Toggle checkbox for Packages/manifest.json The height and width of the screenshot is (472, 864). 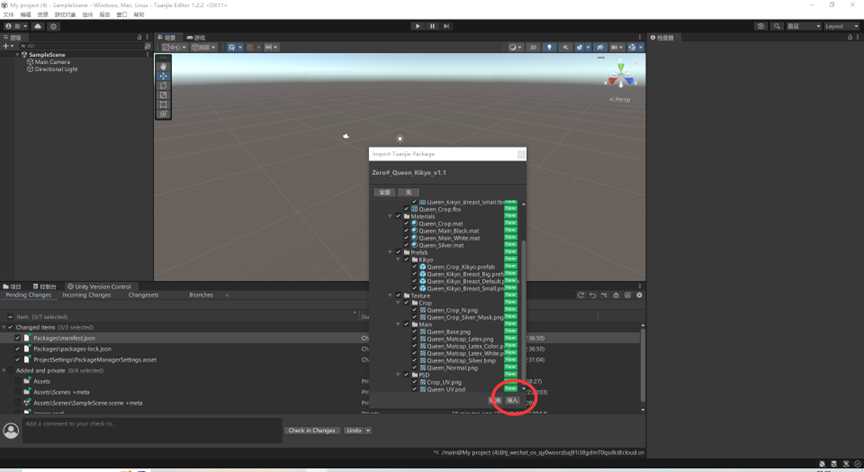18,338
